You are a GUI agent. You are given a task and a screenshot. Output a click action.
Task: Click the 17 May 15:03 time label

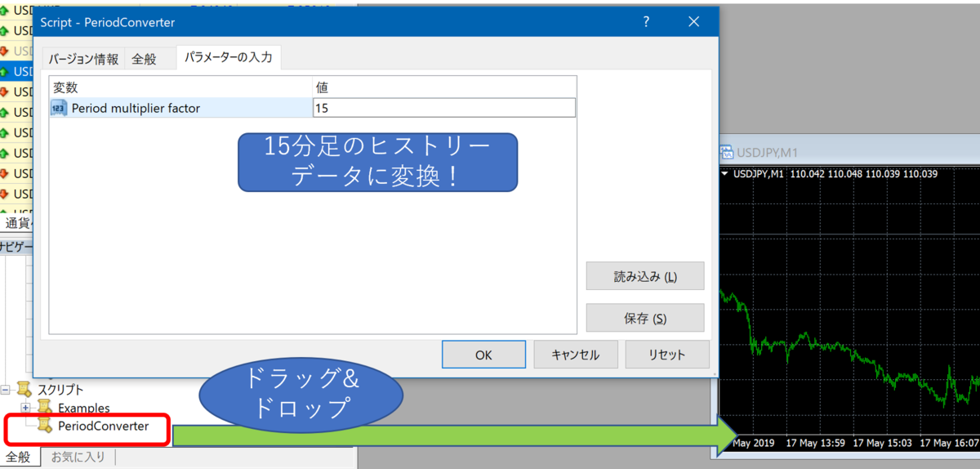pos(883,443)
